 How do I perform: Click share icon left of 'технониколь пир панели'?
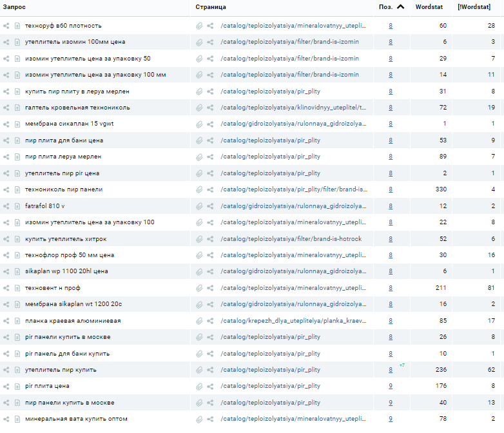coord(6,189)
